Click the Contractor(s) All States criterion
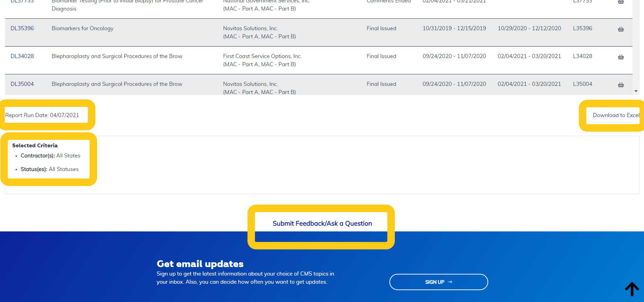The image size is (644, 302). (x=50, y=156)
